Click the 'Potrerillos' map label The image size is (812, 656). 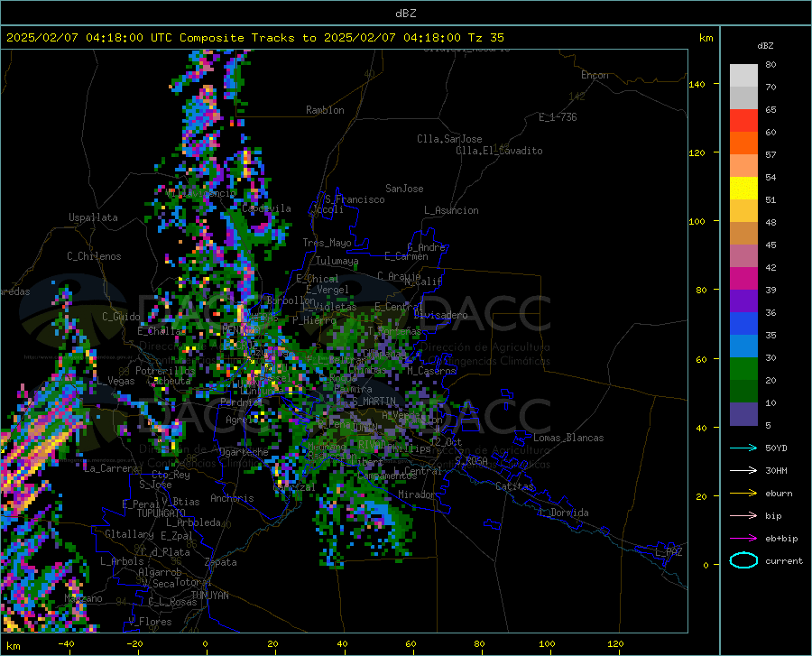click(165, 371)
